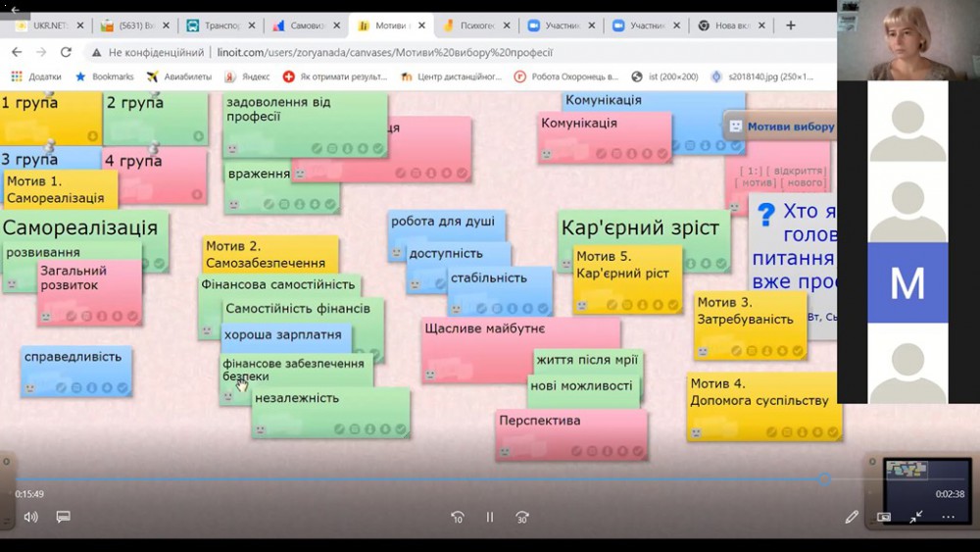Switch to the UKR.NET browser tab
This screenshot has height=552, width=980.
[49, 25]
